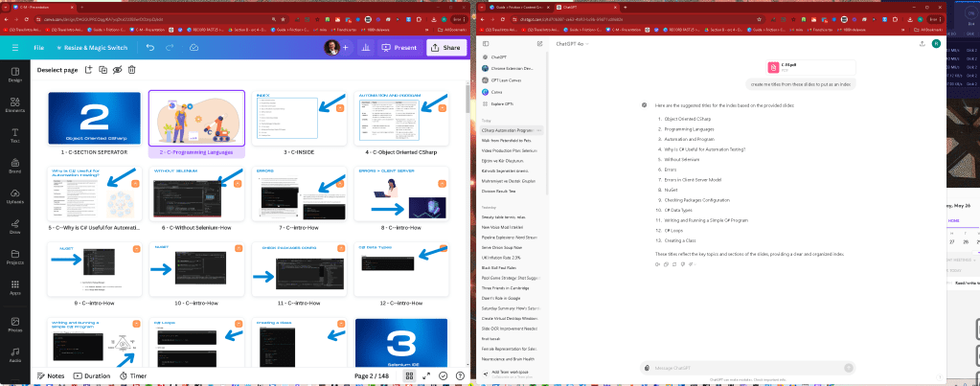Open Timer in the bottom bar
980x386 pixels.
pos(133,376)
